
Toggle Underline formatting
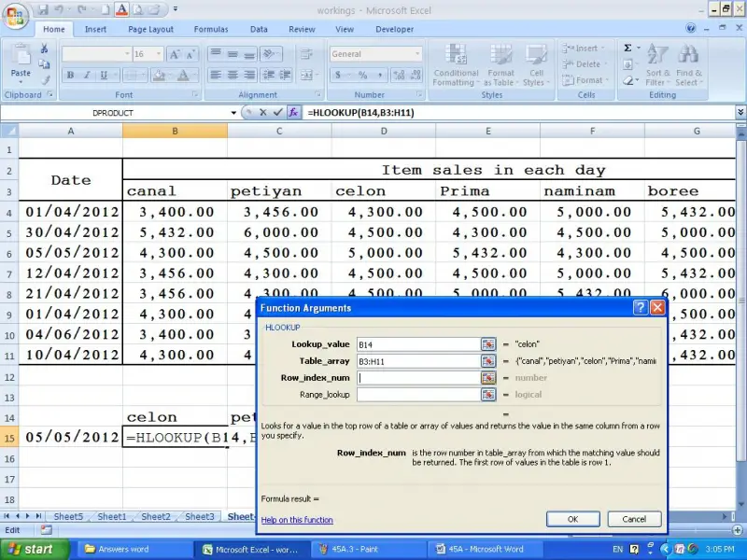point(103,76)
